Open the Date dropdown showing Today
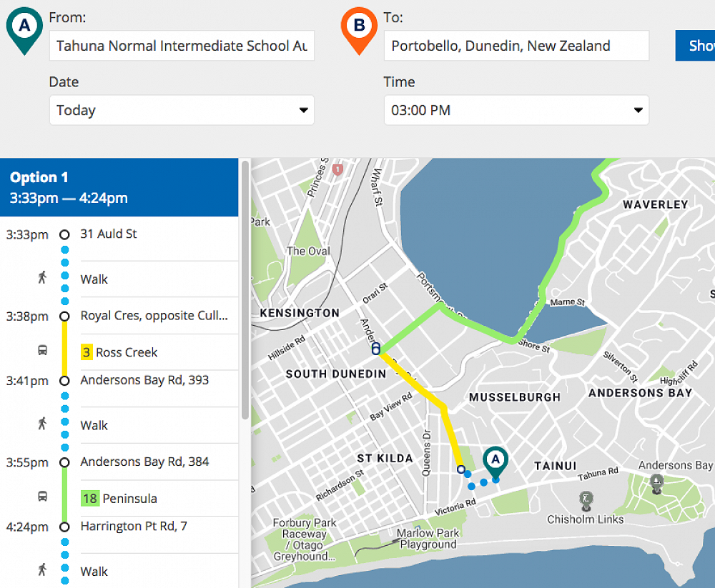 coord(182,110)
